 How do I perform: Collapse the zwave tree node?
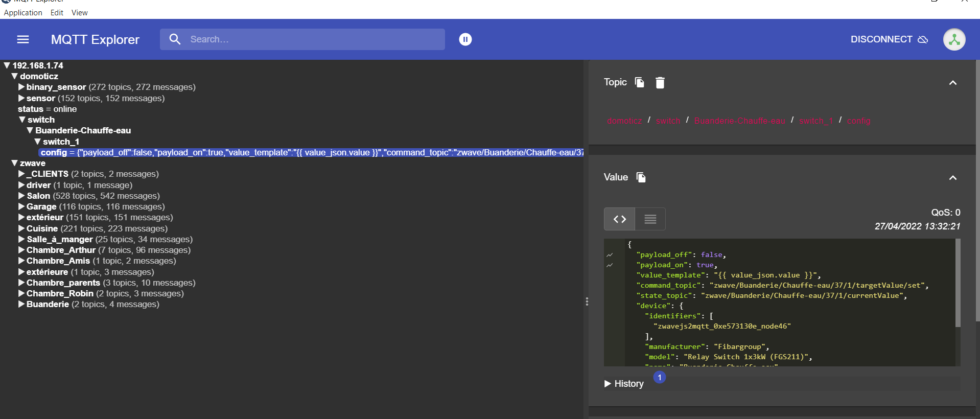tap(14, 163)
